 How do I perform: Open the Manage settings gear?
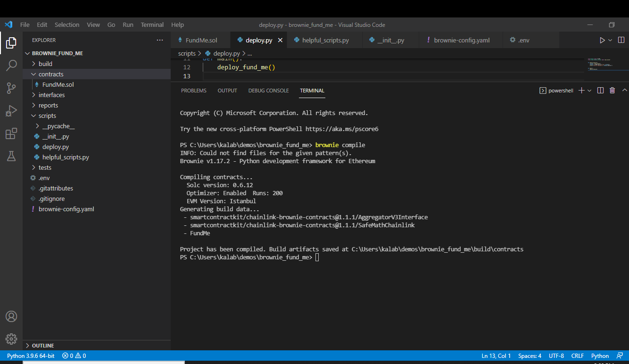[x=11, y=339]
